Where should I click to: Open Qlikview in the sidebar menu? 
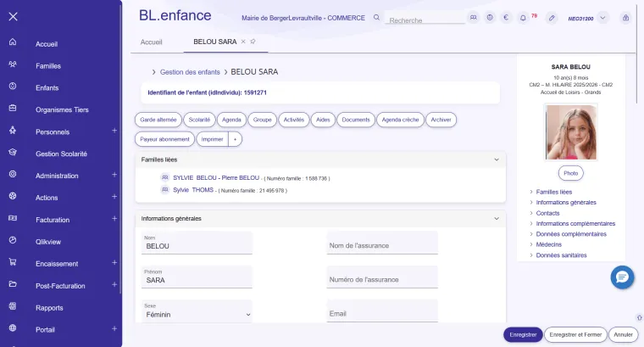[x=48, y=242]
